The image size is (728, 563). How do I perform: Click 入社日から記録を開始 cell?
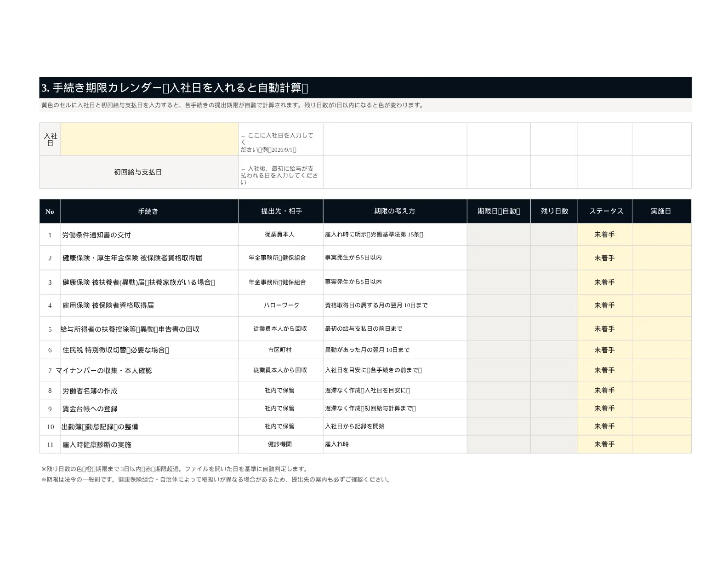pos(395,426)
